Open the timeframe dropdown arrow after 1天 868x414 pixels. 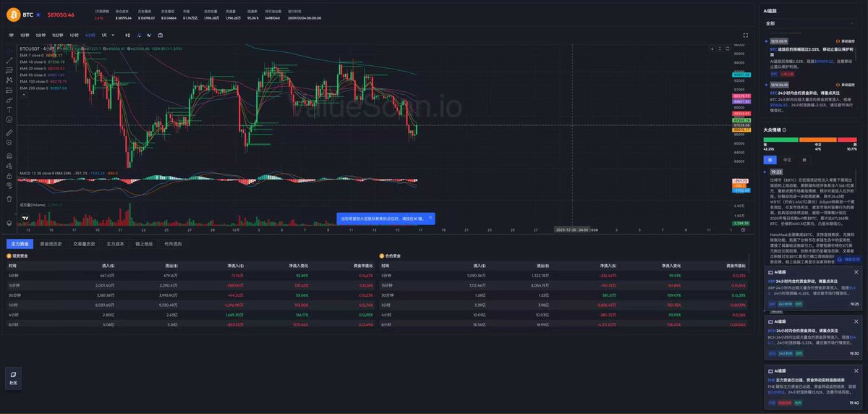point(113,35)
